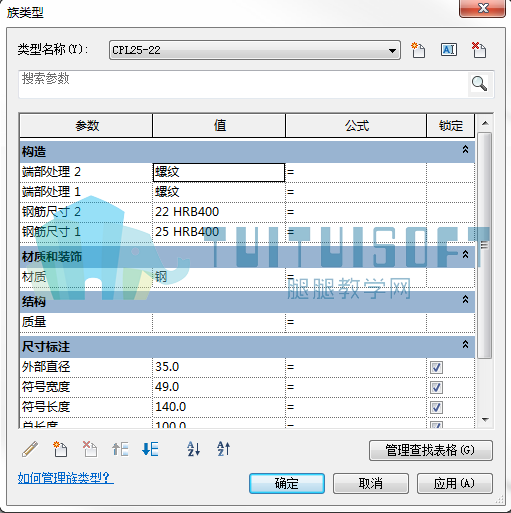Select the 符号宽度 value 49.0
Screen dimensions: 511x513
[219, 387]
